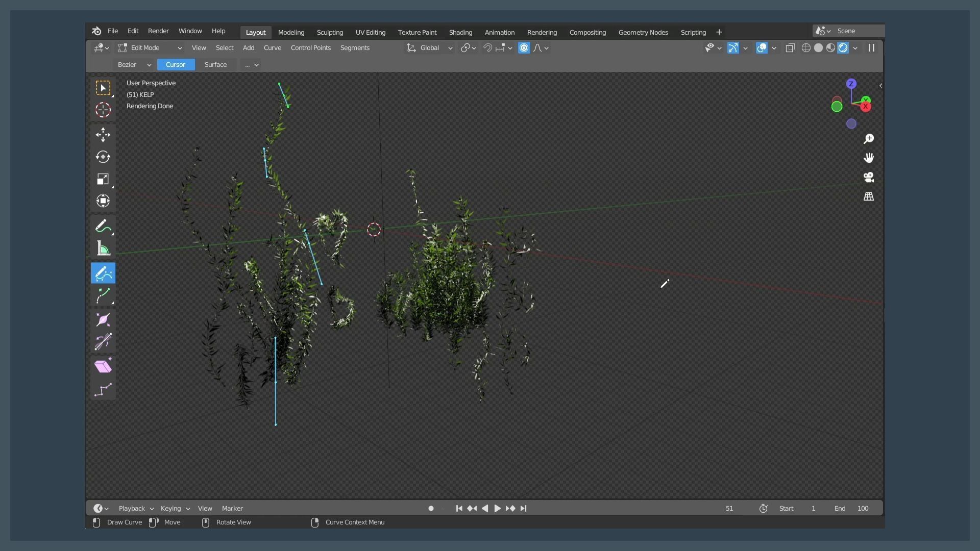Pick the Measure tool
The image size is (980, 551).
[x=103, y=248]
